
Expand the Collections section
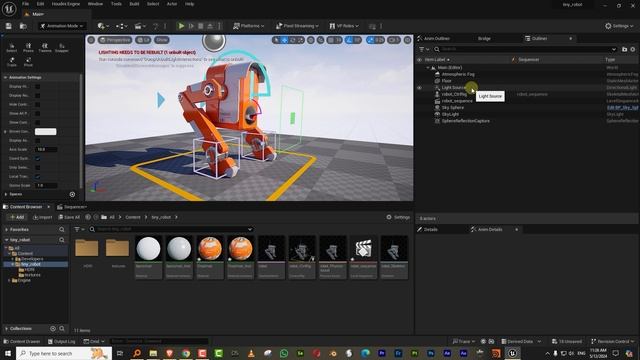(x=6, y=329)
